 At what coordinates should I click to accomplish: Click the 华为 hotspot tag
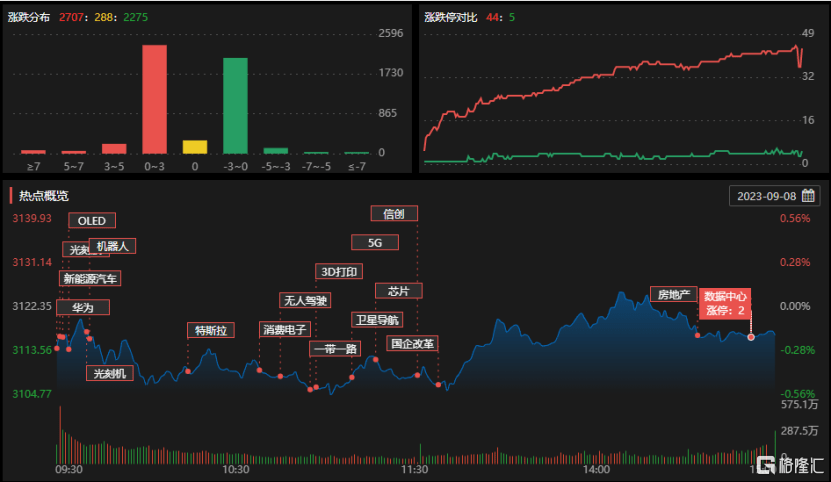click(82, 307)
